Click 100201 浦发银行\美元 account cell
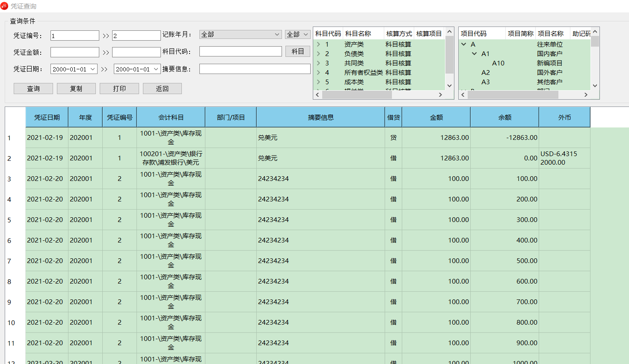Screen dimensions: 629x364 [171, 158]
